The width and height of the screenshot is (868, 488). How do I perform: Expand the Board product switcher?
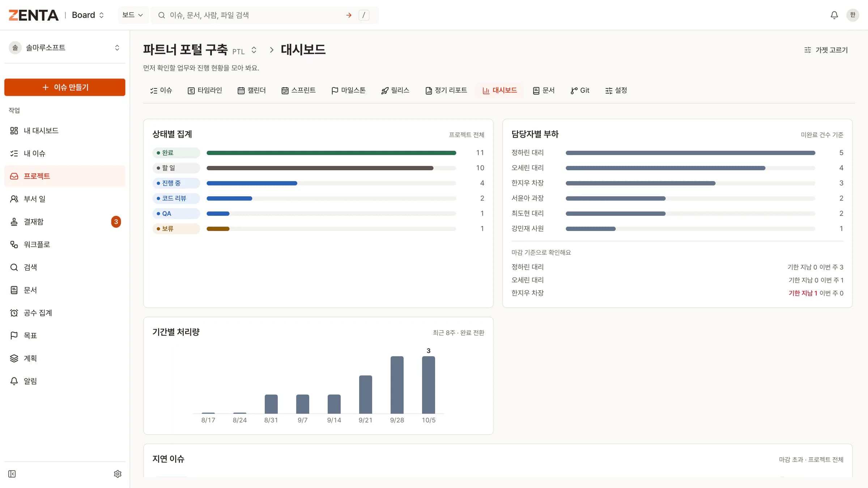pos(88,15)
